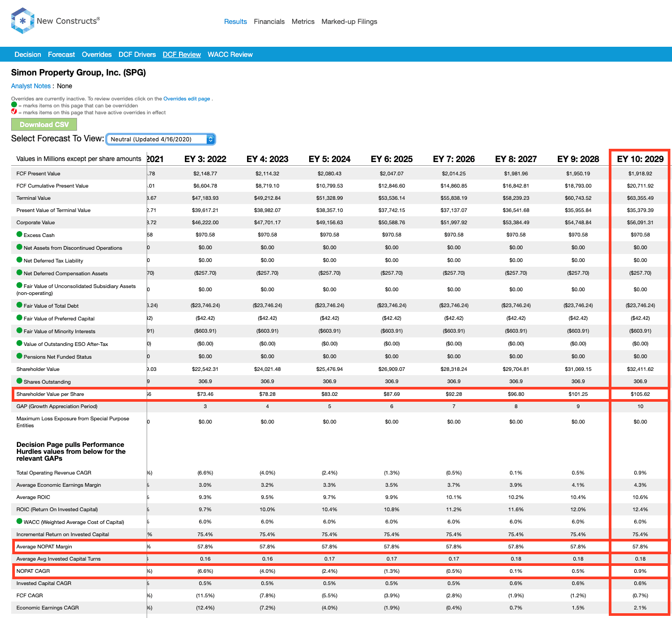The image size is (672, 618).
Task: Click the Invested Capital CAGR row label
Action: click(x=44, y=583)
